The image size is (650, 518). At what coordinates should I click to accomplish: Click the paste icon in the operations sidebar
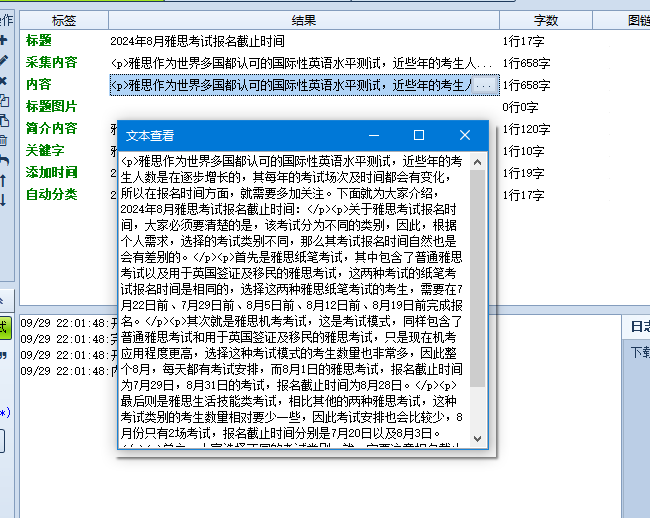coord(4,121)
